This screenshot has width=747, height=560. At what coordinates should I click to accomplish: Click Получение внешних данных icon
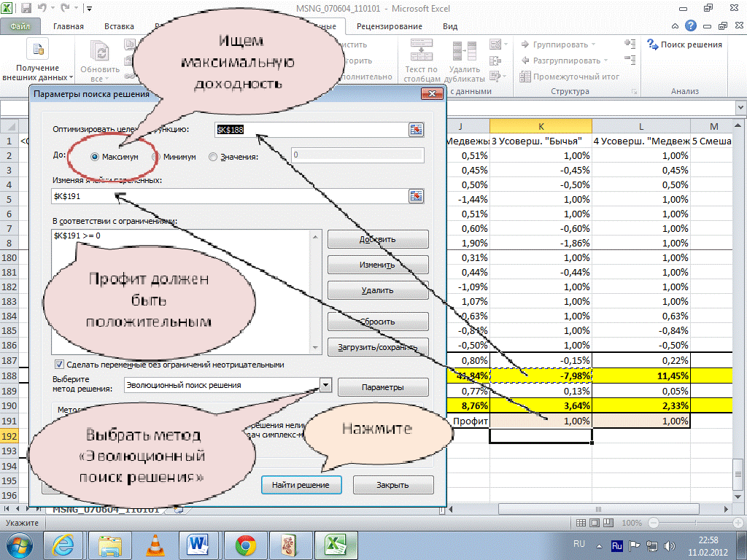pyautogui.click(x=38, y=50)
